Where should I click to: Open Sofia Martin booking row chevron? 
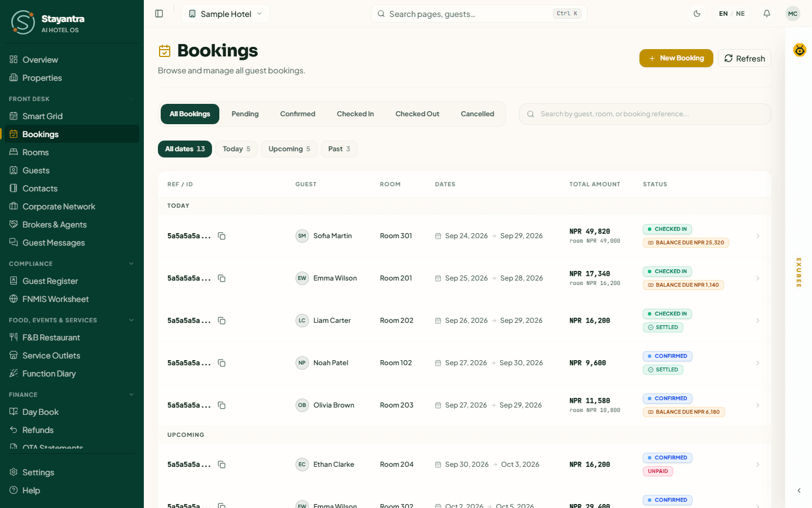click(x=757, y=236)
